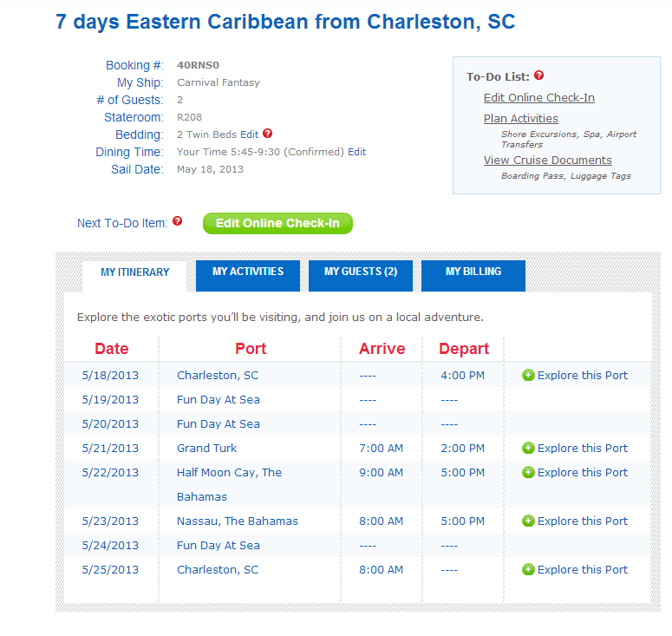Edit the bedding selection
This screenshot has height=636, width=672.
pos(250,134)
